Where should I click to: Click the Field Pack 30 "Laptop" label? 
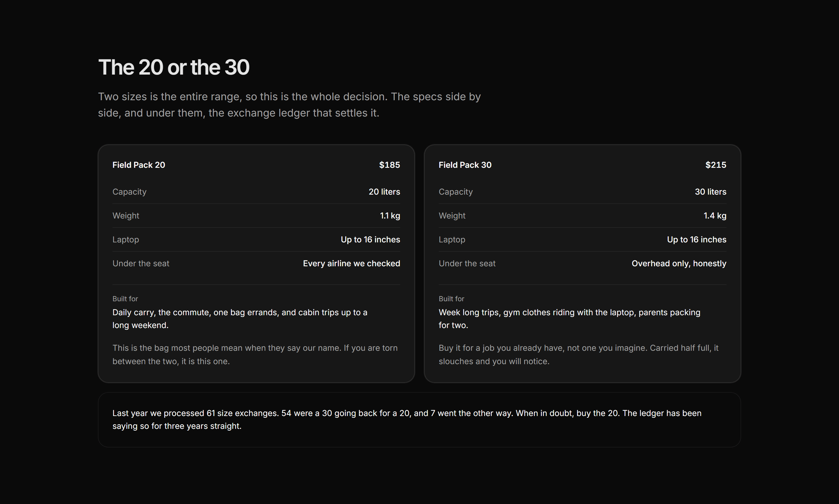point(452,239)
